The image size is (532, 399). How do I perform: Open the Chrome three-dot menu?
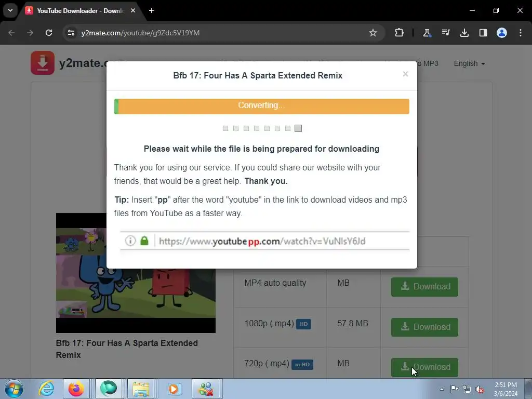521,33
